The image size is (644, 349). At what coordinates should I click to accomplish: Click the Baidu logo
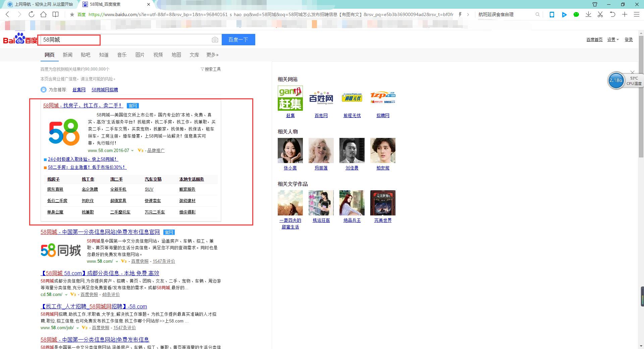coord(20,39)
